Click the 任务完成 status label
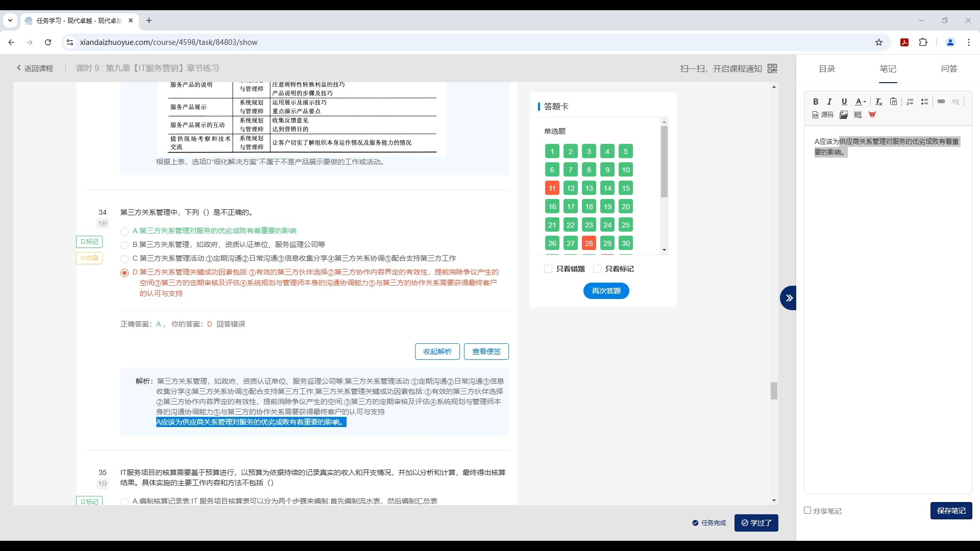The image size is (980, 551). pyautogui.click(x=709, y=523)
